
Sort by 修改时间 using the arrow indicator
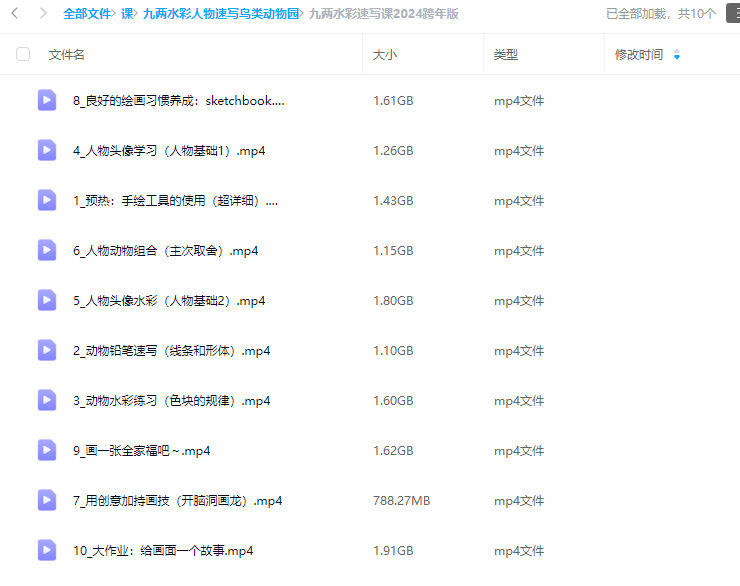point(677,55)
